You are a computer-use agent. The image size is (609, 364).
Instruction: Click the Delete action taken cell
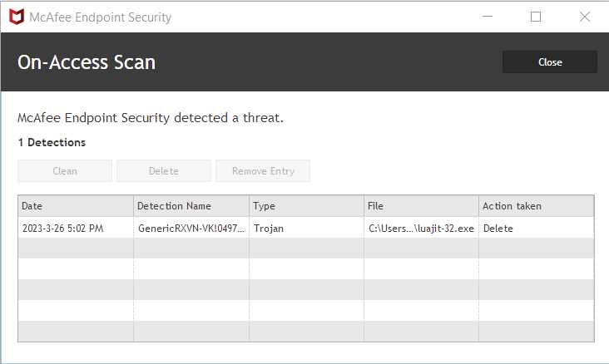click(537, 229)
